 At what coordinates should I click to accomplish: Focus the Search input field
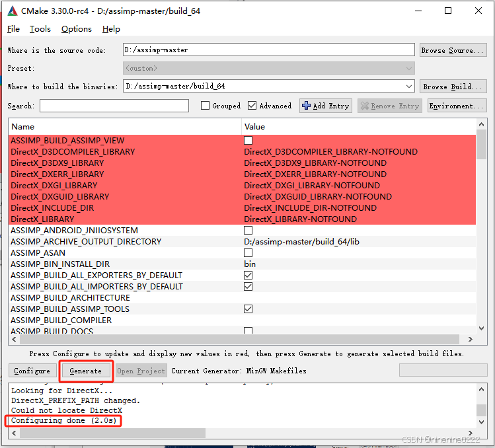coord(114,106)
